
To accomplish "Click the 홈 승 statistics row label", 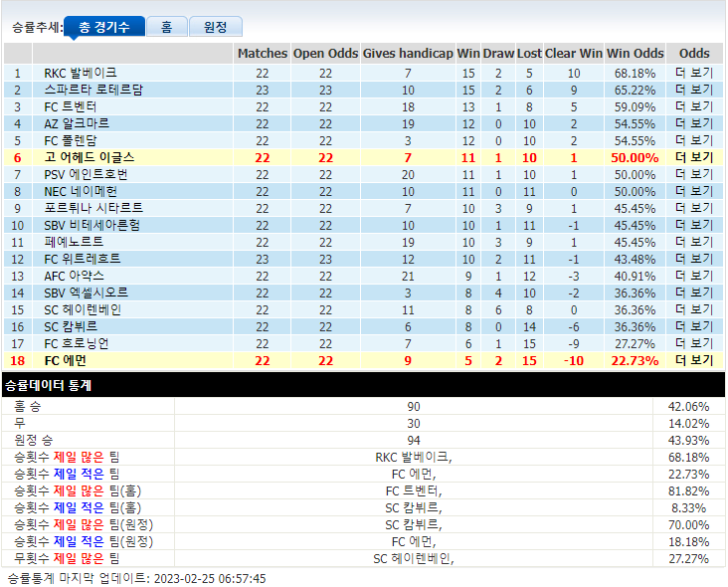I will (28, 406).
